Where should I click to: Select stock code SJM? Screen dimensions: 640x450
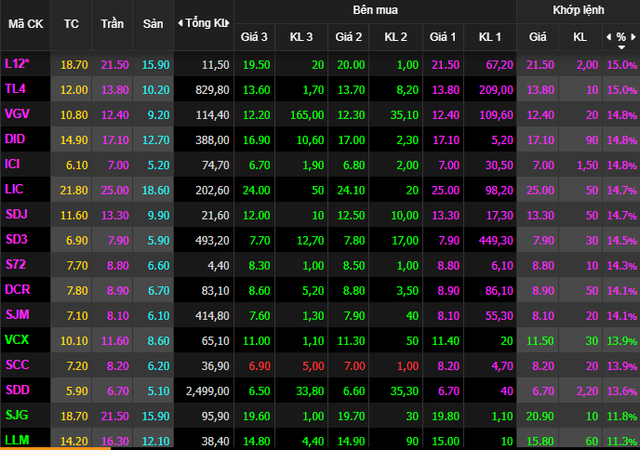pos(17,315)
